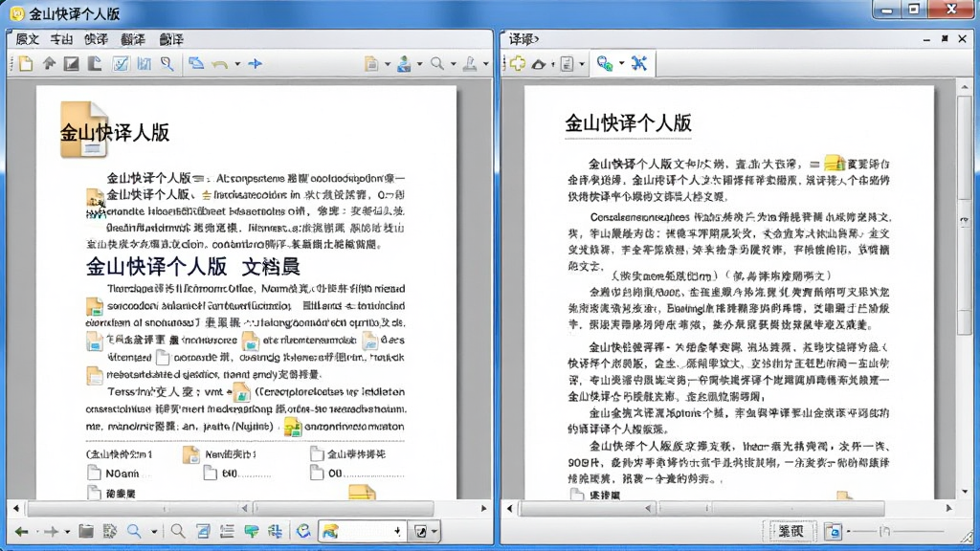Click the blue edit-check icon in left toolbar
The image size is (980, 551).
[120, 64]
